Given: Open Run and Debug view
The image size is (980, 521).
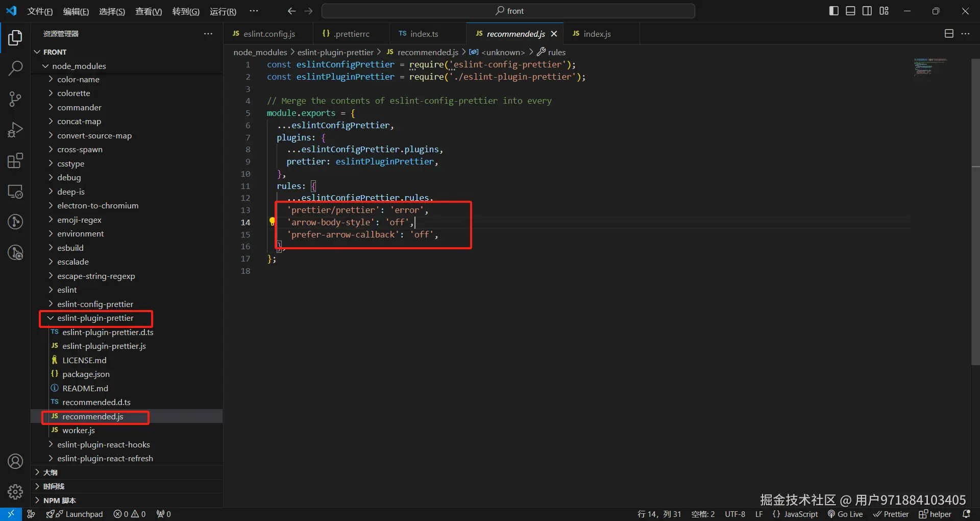Looking at the screenshot, I should click(15, 130).
